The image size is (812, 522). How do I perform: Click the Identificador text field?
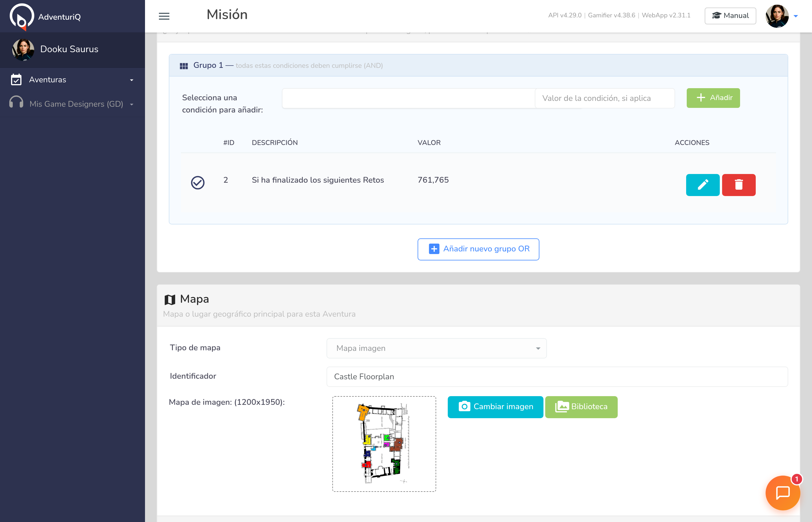(557, 377)
